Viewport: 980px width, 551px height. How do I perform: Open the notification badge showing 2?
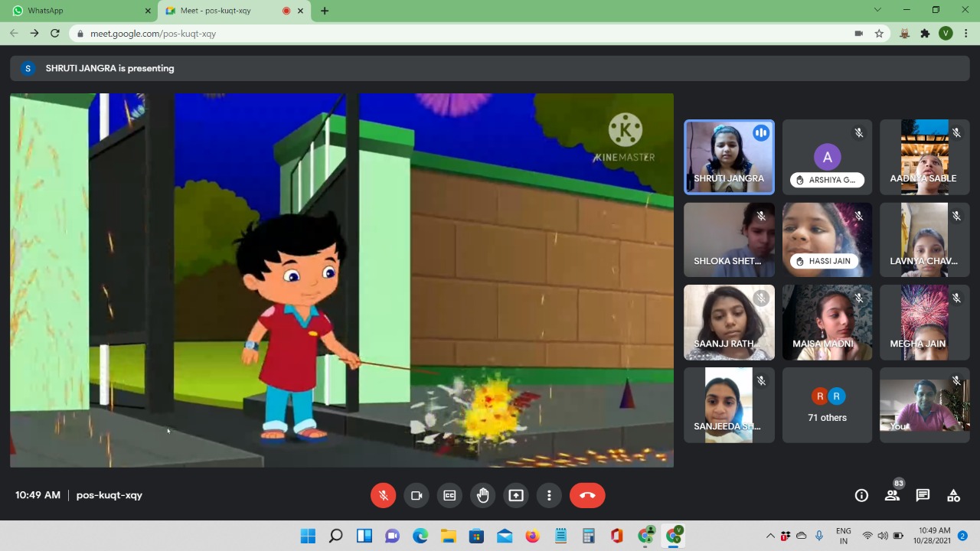962,536
